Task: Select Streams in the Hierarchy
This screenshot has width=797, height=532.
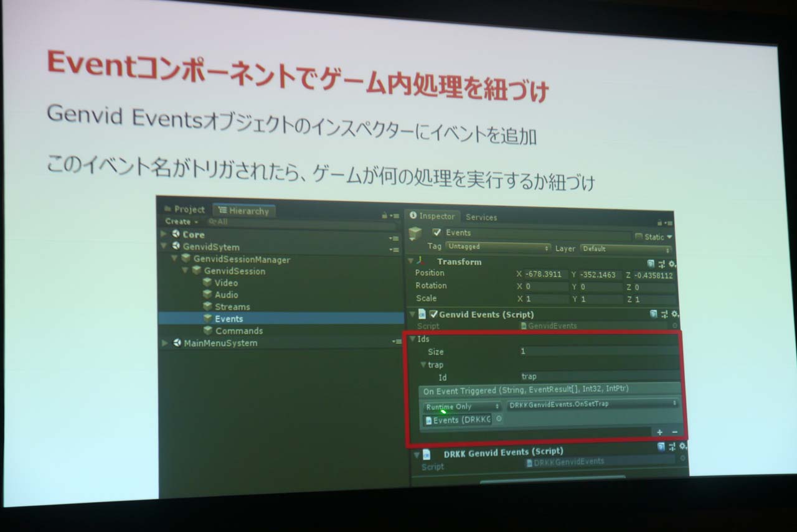Action: (x=232, y=307)
